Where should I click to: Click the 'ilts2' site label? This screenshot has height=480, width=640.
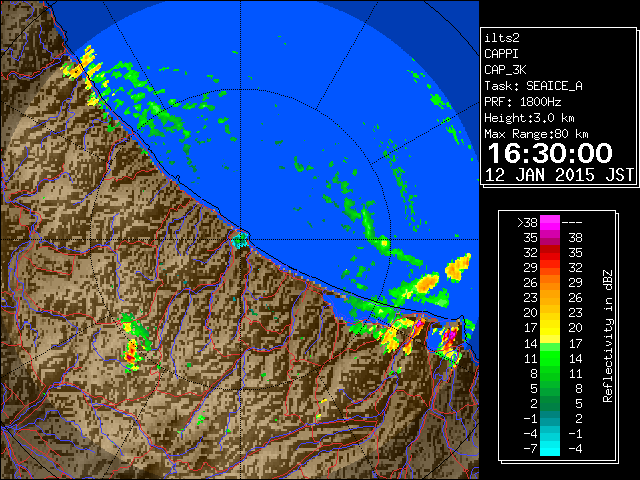[x=502, y=38]
